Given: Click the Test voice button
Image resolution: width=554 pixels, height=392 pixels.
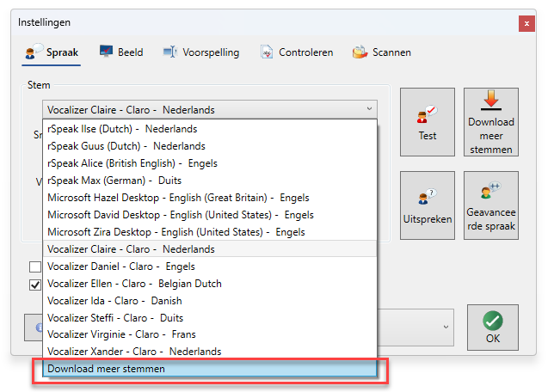Looking at the screenshot, I should 428,122.
